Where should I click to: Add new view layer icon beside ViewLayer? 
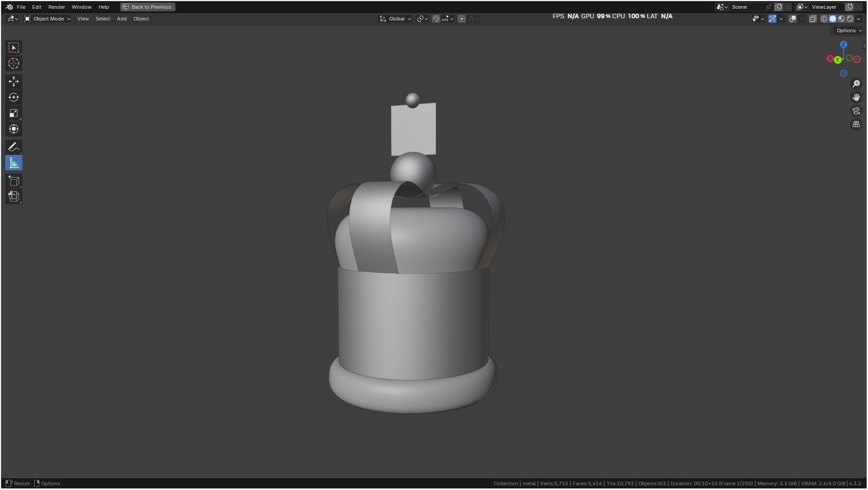[x=849, y=7]
